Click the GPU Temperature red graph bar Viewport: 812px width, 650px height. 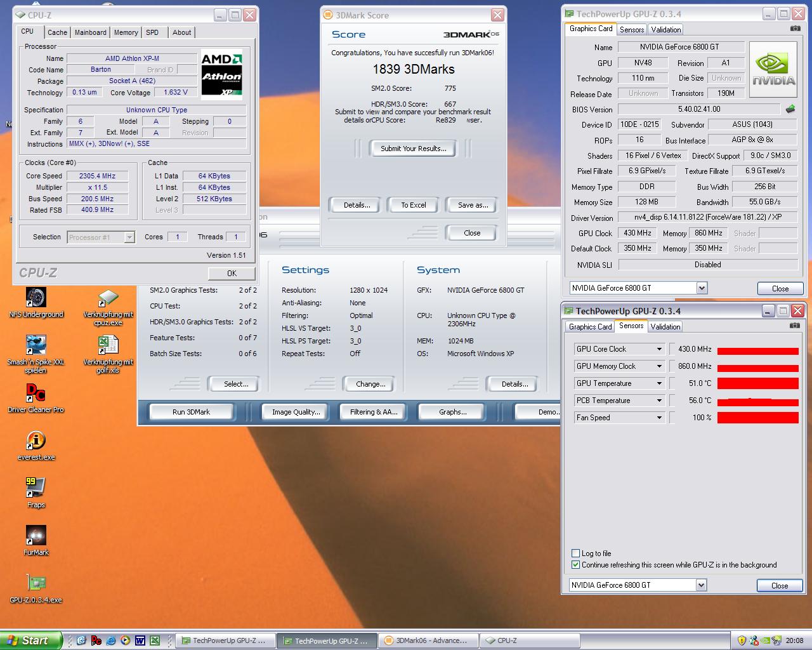(758, 383)
